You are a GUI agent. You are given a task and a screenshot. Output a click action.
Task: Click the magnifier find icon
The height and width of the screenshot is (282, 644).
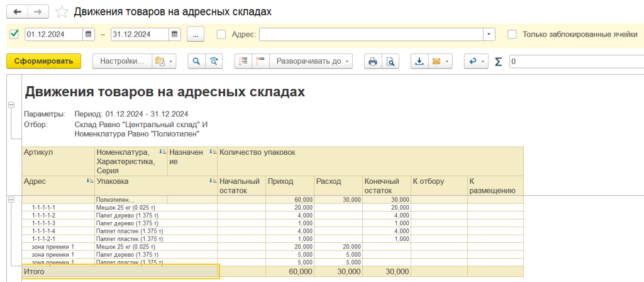196,61
